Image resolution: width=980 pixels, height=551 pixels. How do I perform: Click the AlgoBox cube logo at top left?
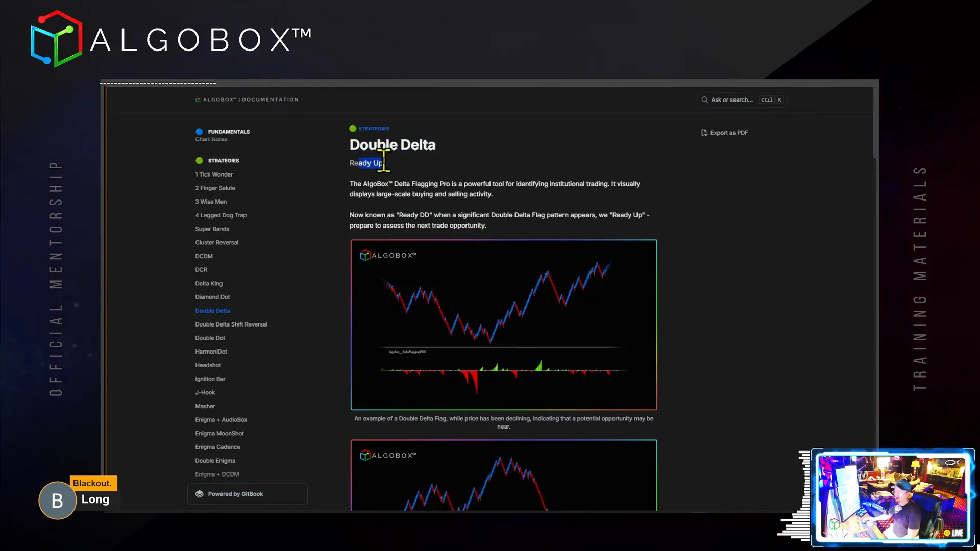(56, 39)
